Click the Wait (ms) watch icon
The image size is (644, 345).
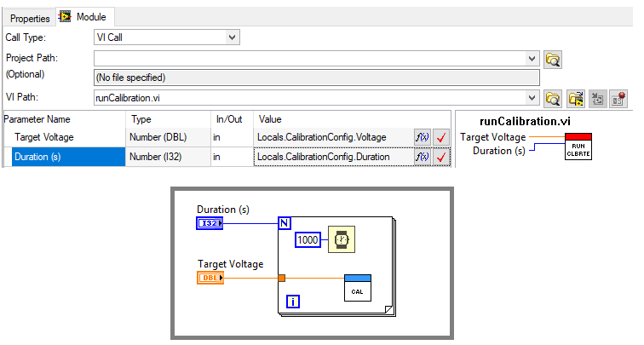[x=342, y=240]
